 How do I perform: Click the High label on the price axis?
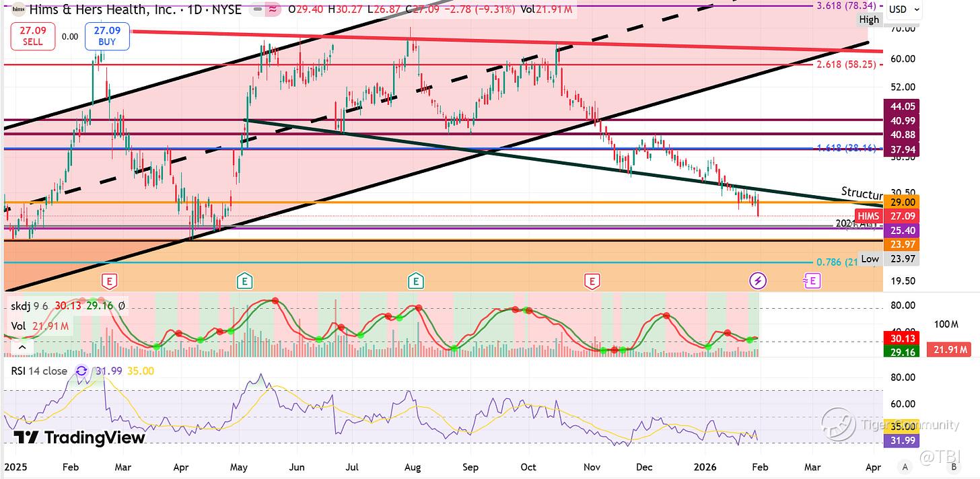869,20
